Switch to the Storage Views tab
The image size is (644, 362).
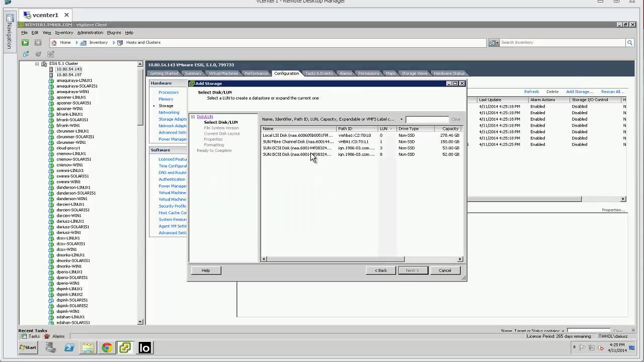click(415, 73)
